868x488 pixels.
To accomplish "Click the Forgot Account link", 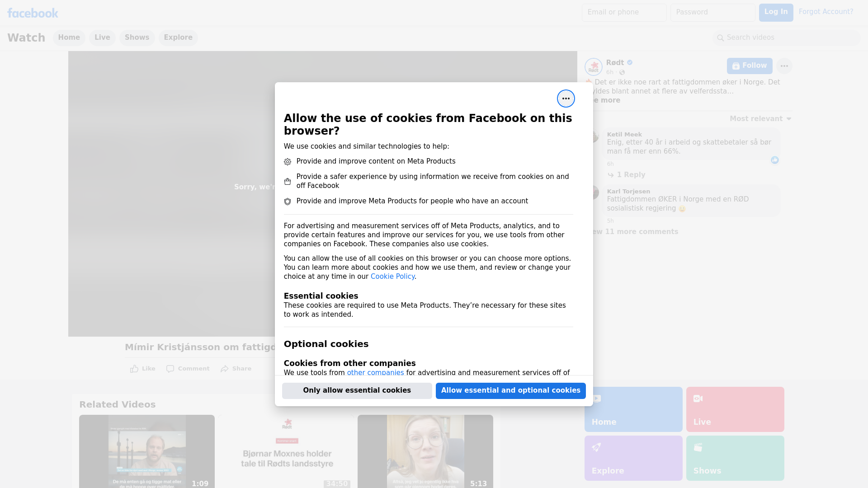I will point(826,12).
